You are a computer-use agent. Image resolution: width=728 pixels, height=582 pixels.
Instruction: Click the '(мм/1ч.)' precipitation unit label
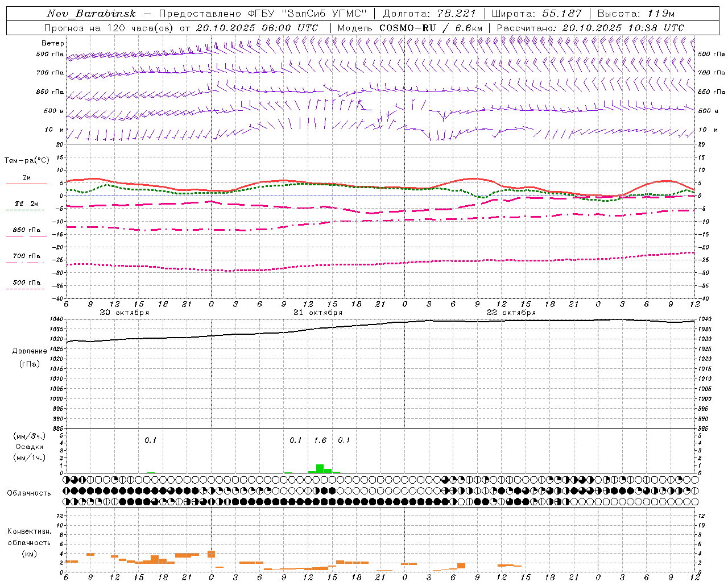[30, 457]
